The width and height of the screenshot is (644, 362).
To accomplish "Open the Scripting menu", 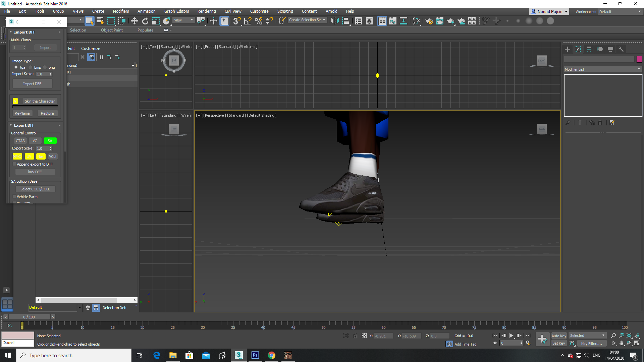I will click(x=285, y=11).
